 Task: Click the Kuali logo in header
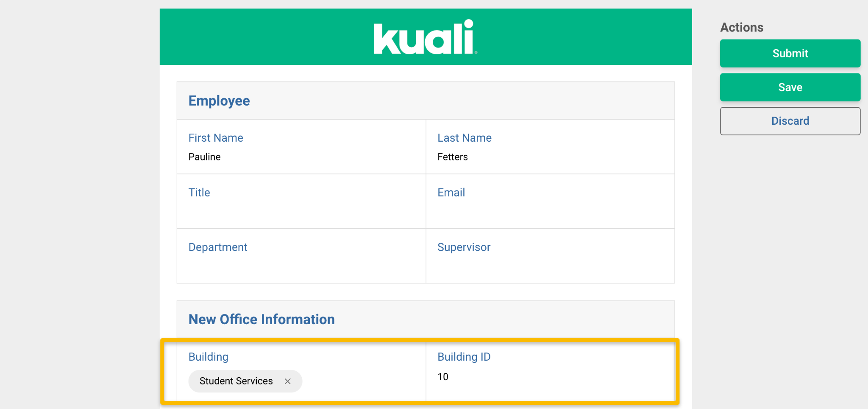coord(425,37)
